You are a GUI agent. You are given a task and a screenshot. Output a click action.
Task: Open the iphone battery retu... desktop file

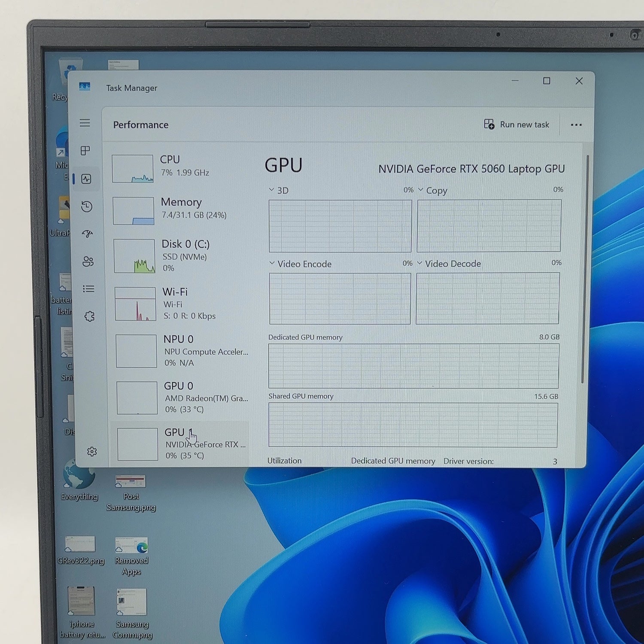coord(82,613)
